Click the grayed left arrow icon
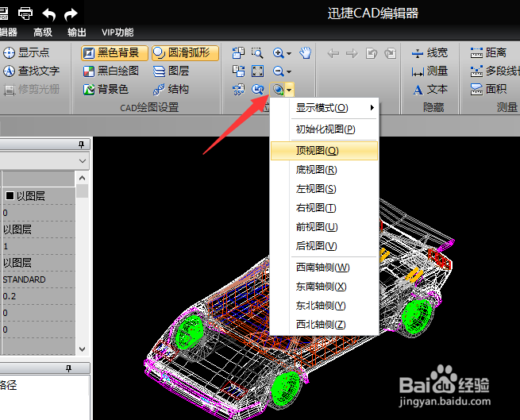520x420 pixels. click(333, 53)
